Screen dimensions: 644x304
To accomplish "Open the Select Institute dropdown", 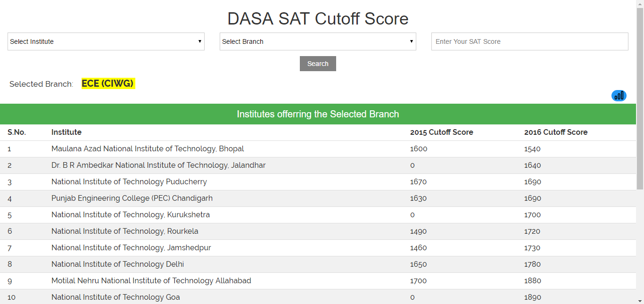I will tap(106, 41).
